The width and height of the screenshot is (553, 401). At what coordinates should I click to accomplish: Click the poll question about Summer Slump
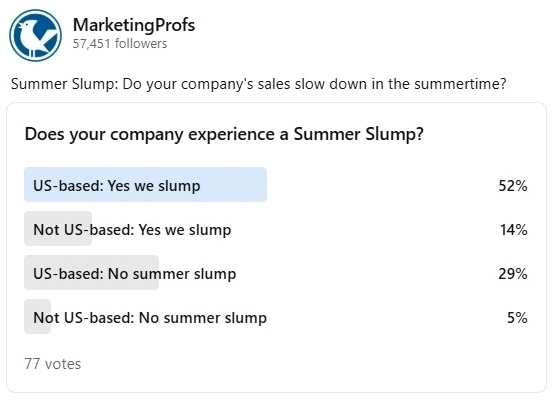click(224, 134)
